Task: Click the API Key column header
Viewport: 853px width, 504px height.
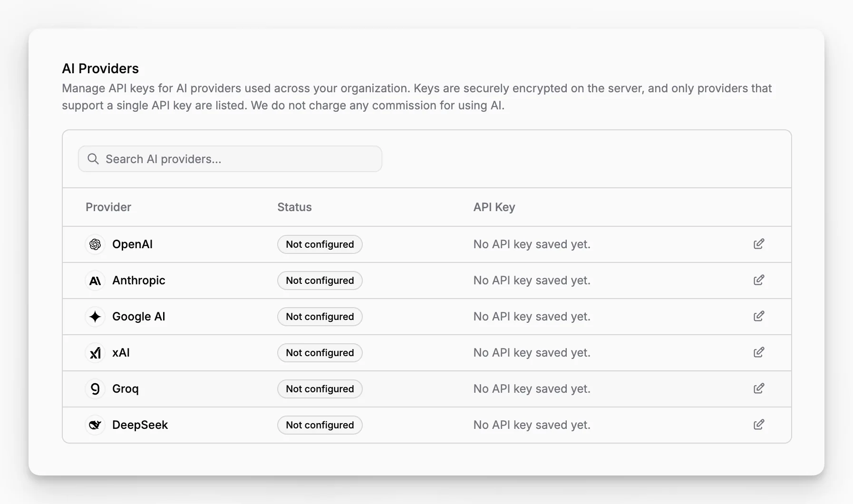Action: coord(494,207)
